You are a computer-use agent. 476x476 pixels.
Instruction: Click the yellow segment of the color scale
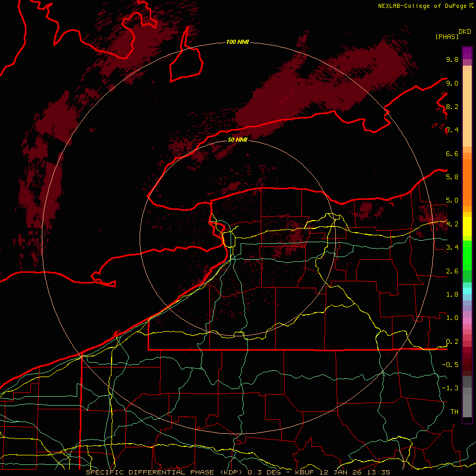coord(467,226)
